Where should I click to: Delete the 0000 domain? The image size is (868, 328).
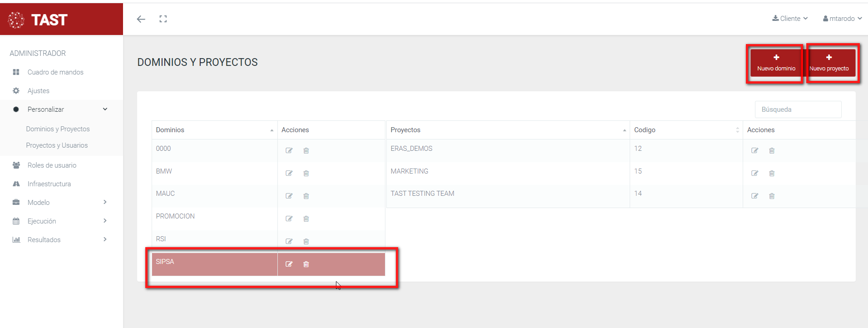pos(306,150)
